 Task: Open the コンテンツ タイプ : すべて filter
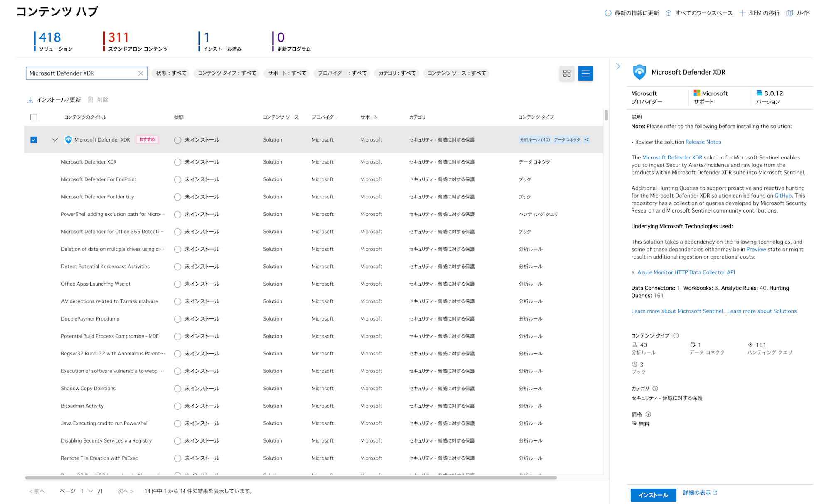click(x=227, y=73)
